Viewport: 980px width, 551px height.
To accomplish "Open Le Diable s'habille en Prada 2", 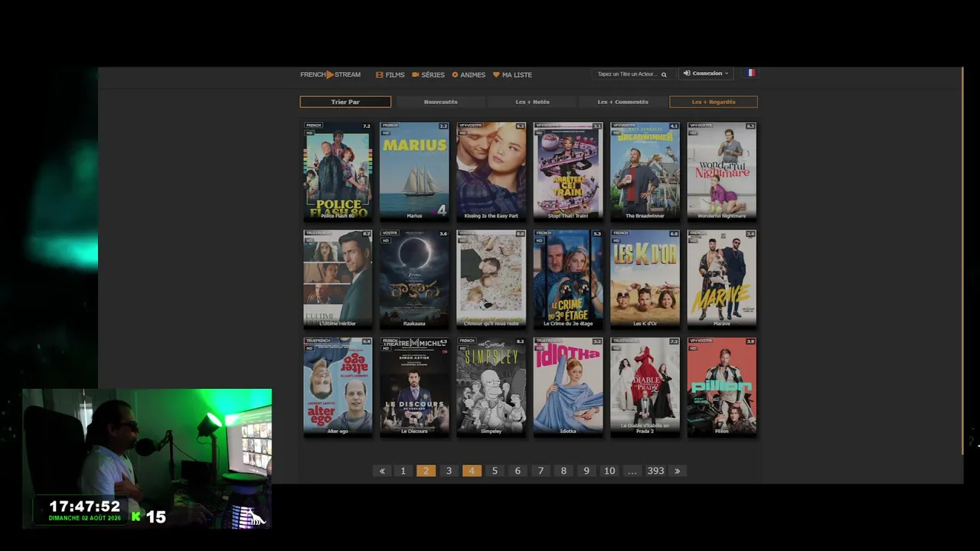I will [x=645, y=386].
